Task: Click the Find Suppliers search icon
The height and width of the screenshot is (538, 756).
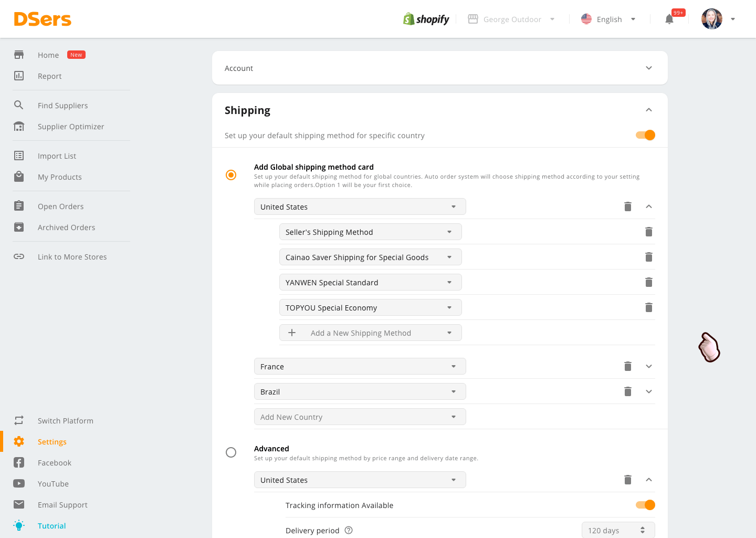Action: 19,105
